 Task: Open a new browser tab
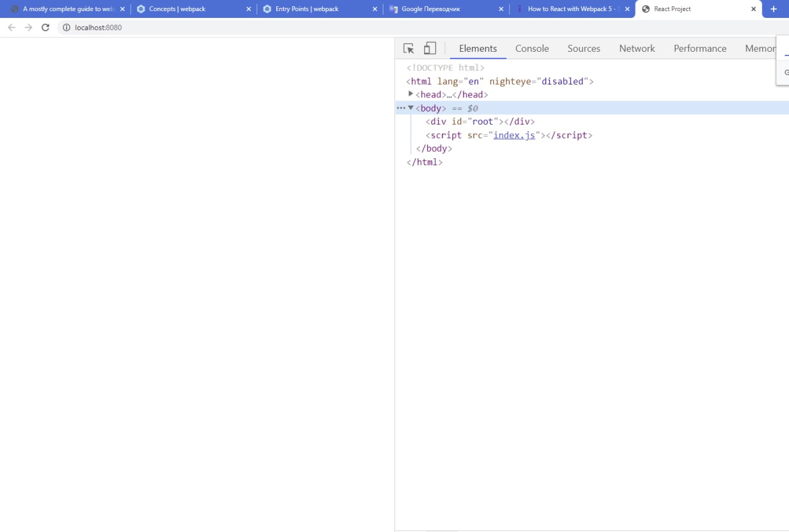click(x=774, y=9)
